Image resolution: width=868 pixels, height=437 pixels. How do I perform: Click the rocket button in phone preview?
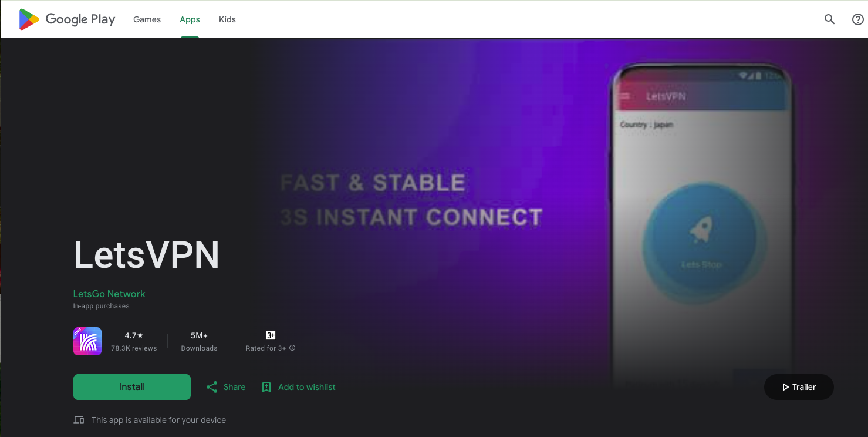tap(701, 243)
